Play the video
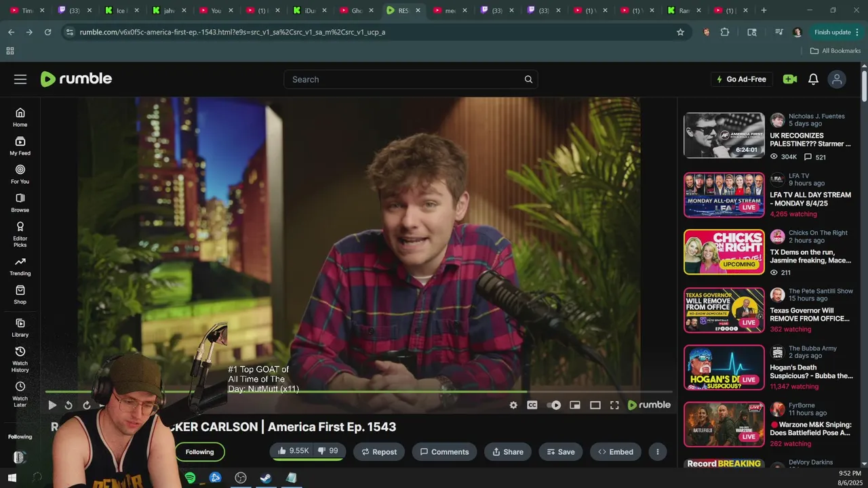This screenshot has height=488, width=868. (52, 405)
